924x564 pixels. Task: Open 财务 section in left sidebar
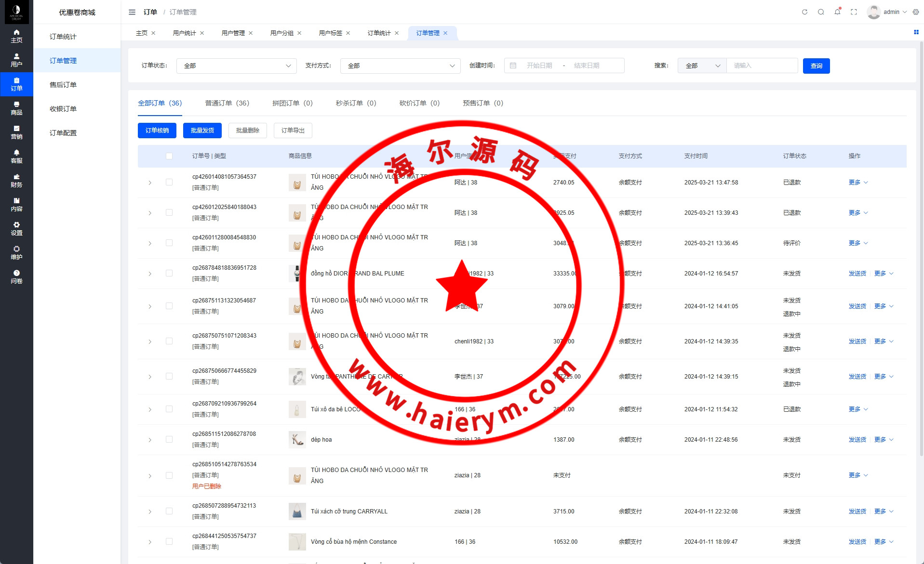[16, 181]
